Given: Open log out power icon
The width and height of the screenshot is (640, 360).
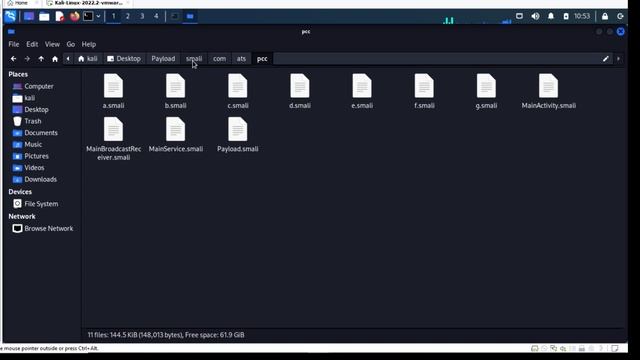Looking at the screenshot, I should click(620, 16).
